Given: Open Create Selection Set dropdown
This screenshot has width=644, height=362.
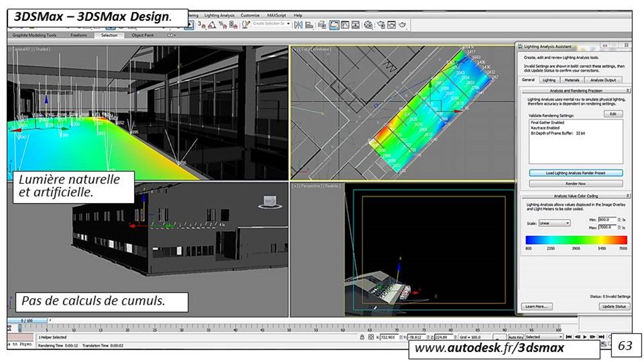Looking at the screenshot, I should pos(272,24).
